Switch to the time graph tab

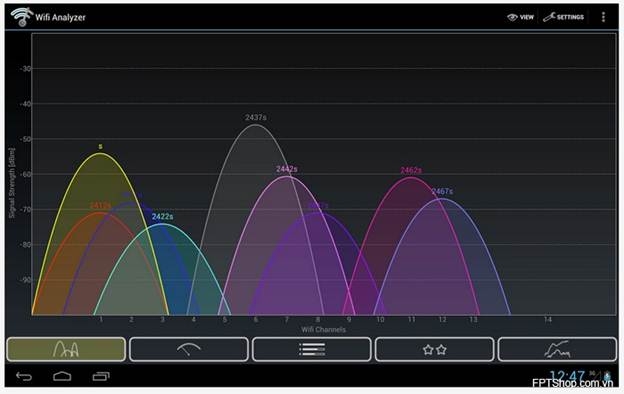(557, 349)
